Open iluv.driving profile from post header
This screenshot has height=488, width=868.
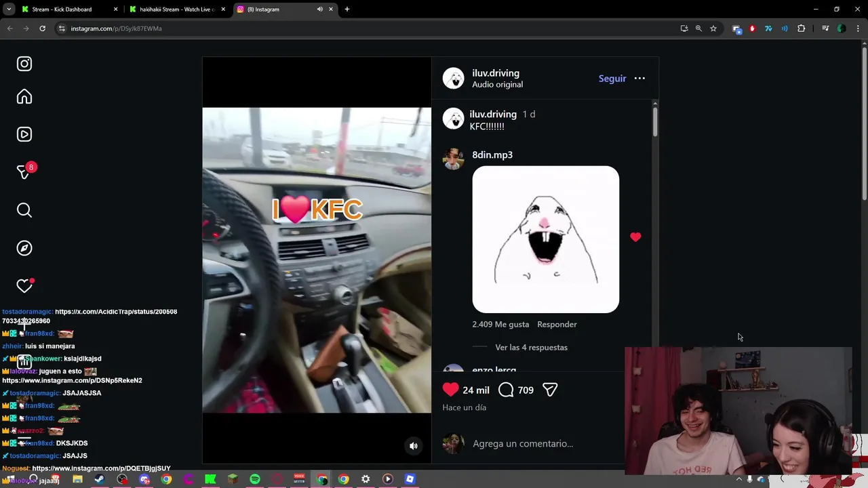coord(496,73)
